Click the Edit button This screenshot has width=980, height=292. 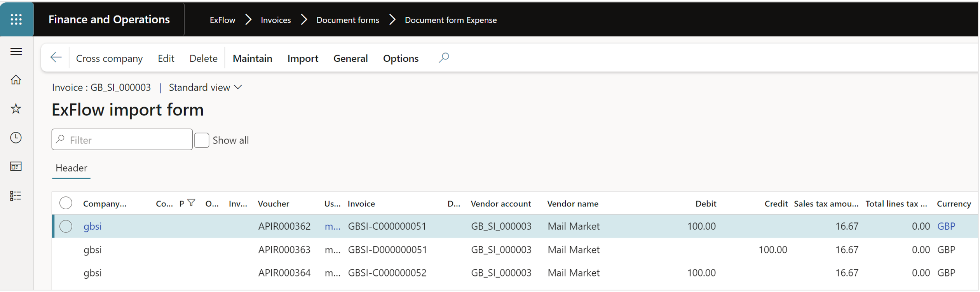pyautogui.click(x=166, y=58)
